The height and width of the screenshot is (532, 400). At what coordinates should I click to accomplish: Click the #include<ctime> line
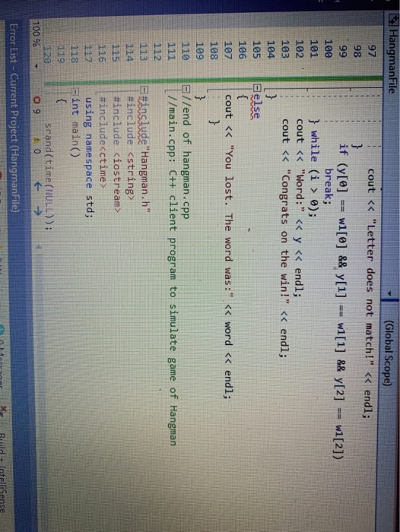coord(102,143)
